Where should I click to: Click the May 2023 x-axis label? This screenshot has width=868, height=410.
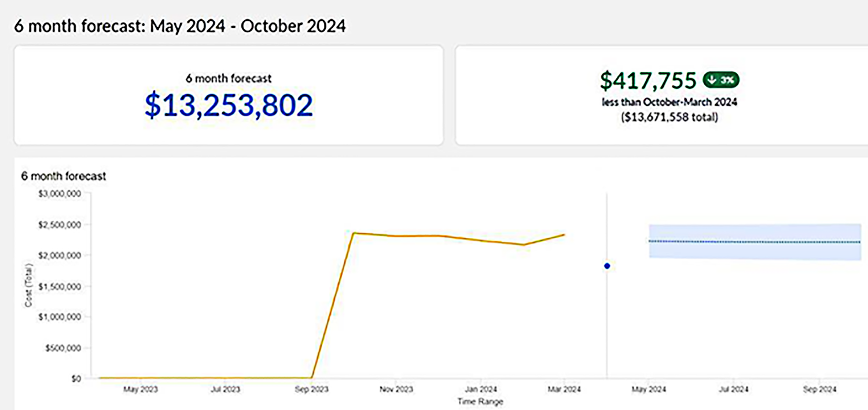click(141, 390)
